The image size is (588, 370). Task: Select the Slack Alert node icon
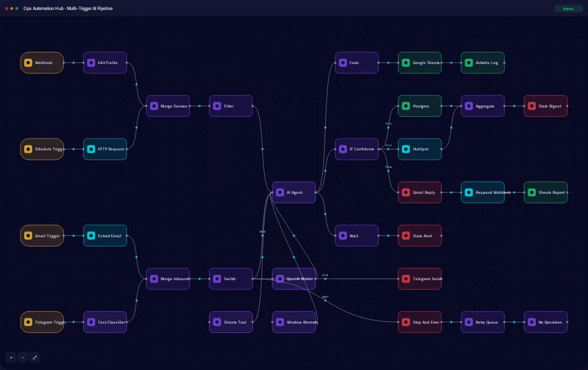click(x=406, y=236)
